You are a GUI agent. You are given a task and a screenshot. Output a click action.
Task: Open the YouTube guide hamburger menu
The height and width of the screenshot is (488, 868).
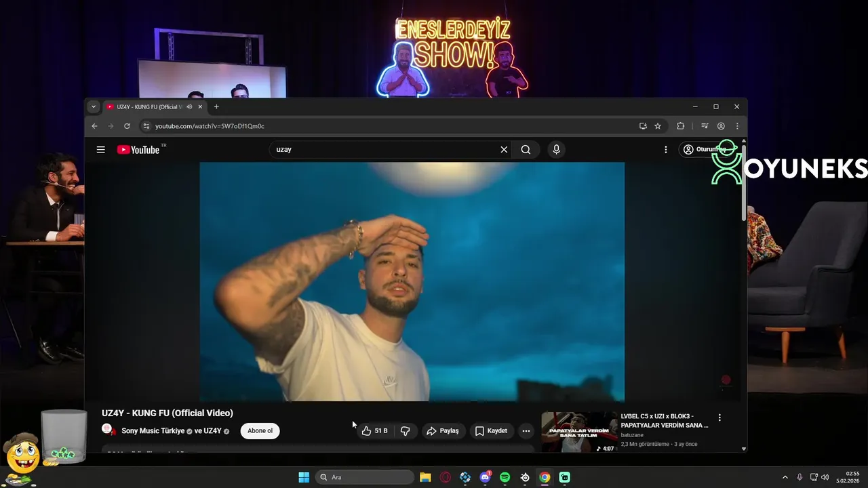[101, 150]
